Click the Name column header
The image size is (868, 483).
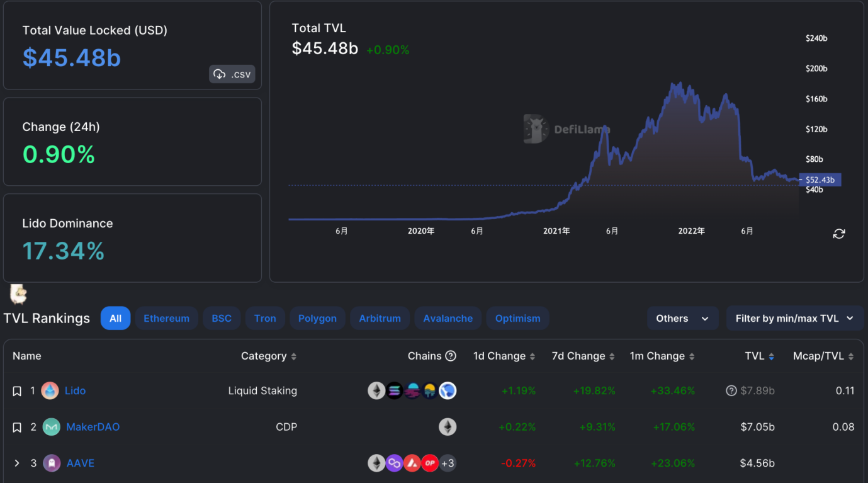pos(27,356)
